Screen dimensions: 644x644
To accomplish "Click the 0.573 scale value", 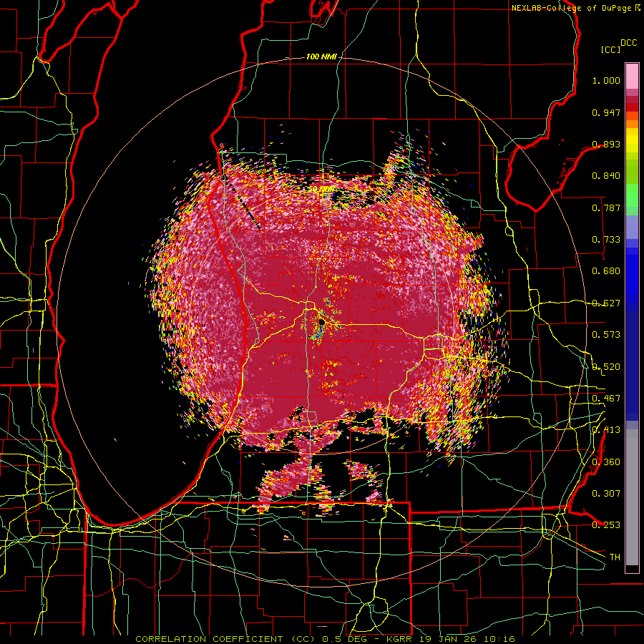I will click(x=606, y=335).
